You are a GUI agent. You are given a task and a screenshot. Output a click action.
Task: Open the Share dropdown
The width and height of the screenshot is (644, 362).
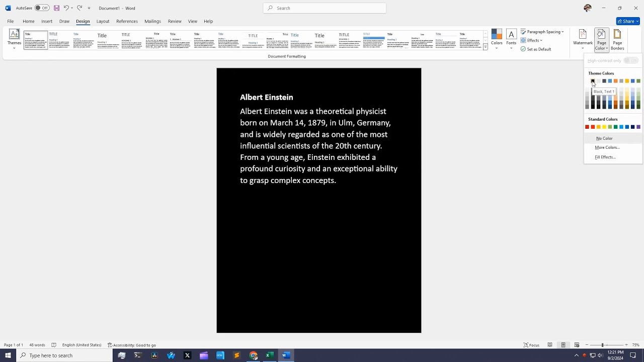628,21
